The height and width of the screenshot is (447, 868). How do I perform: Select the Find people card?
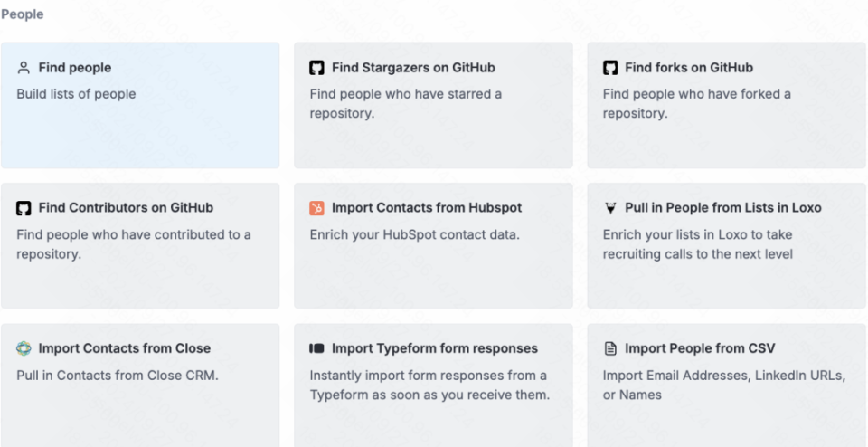coord(140,105)
